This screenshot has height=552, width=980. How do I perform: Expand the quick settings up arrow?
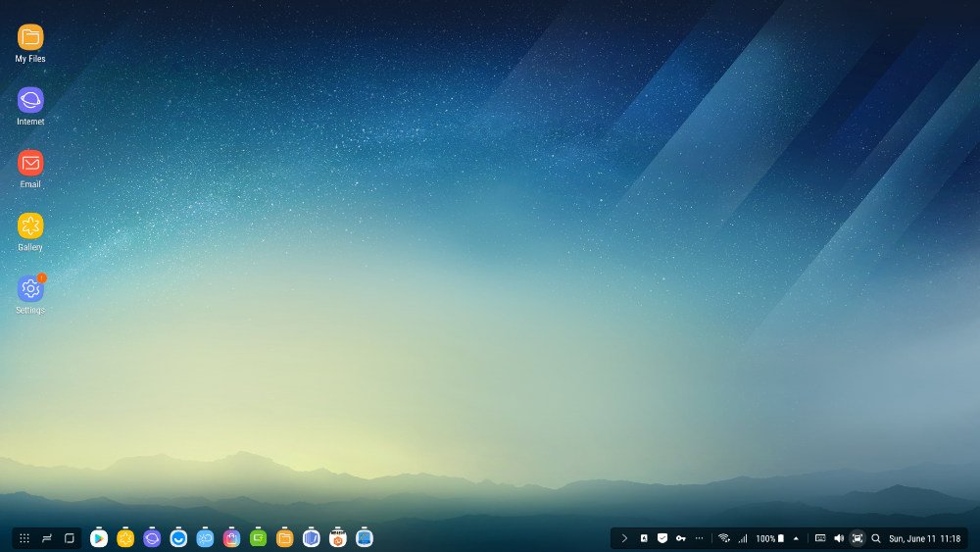coord(796,538)
